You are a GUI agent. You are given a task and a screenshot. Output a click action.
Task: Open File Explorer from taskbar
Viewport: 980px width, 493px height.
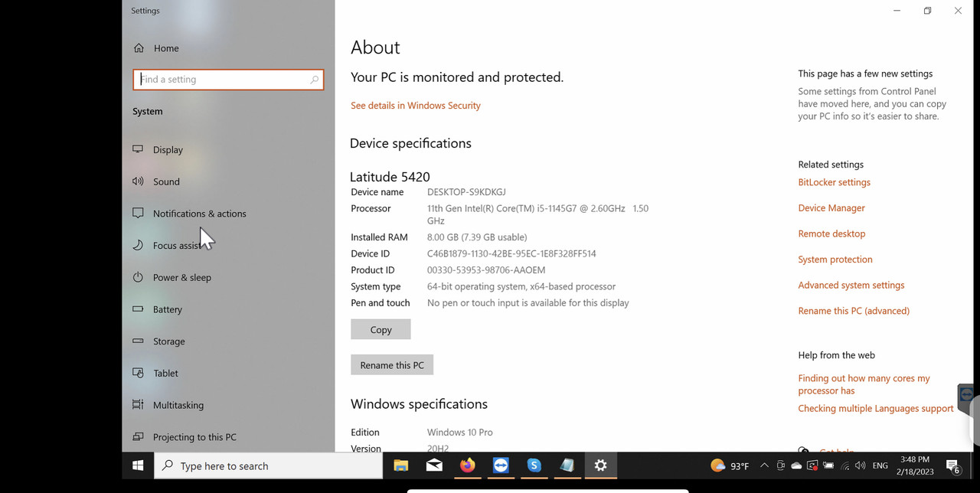click(400, 465)
